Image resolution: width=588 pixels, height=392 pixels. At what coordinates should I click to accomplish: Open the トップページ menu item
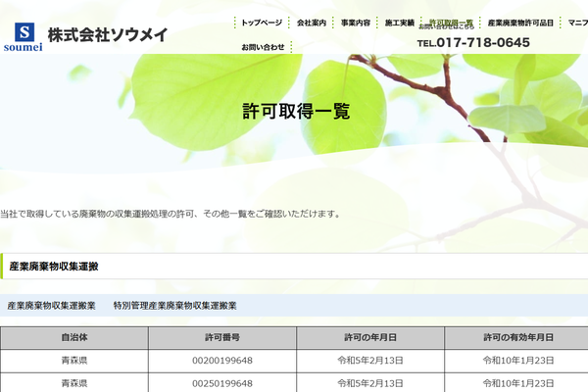(262, 23)
